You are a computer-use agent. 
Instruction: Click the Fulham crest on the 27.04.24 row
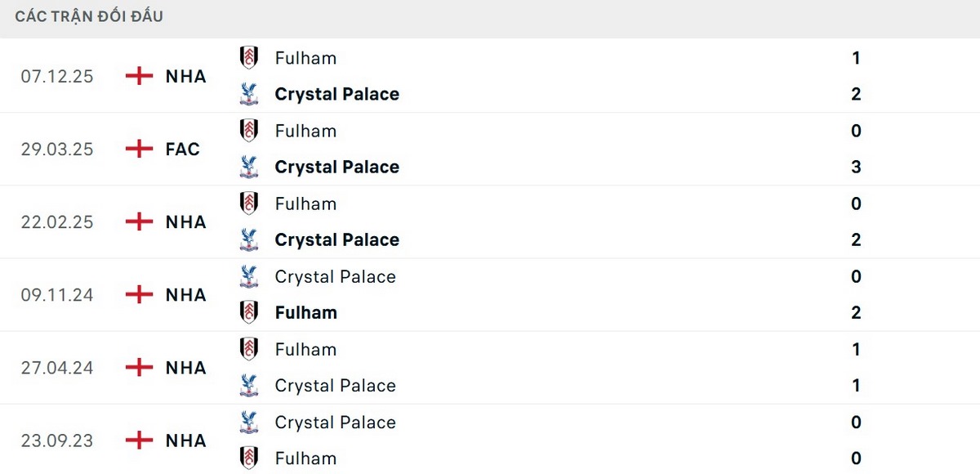click(x=249, y=349)
